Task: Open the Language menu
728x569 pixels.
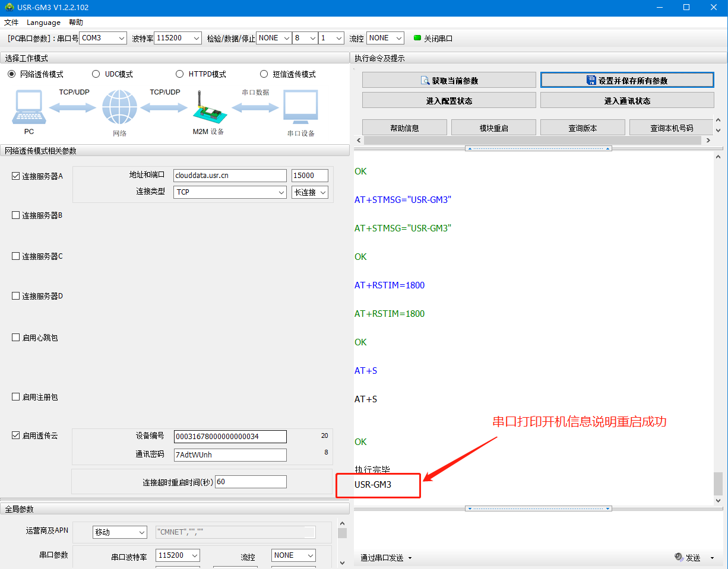Action: [43, 23]
